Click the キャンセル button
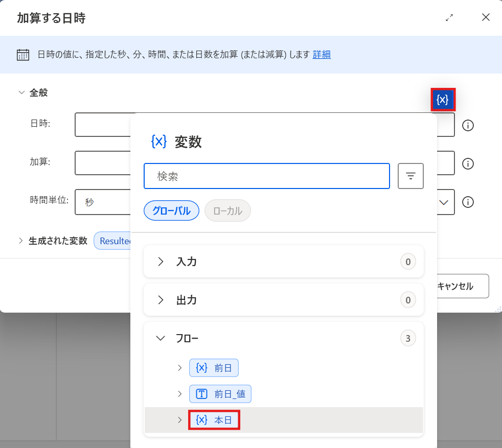This screenshot has width=502, height=448. pos(463,286)
